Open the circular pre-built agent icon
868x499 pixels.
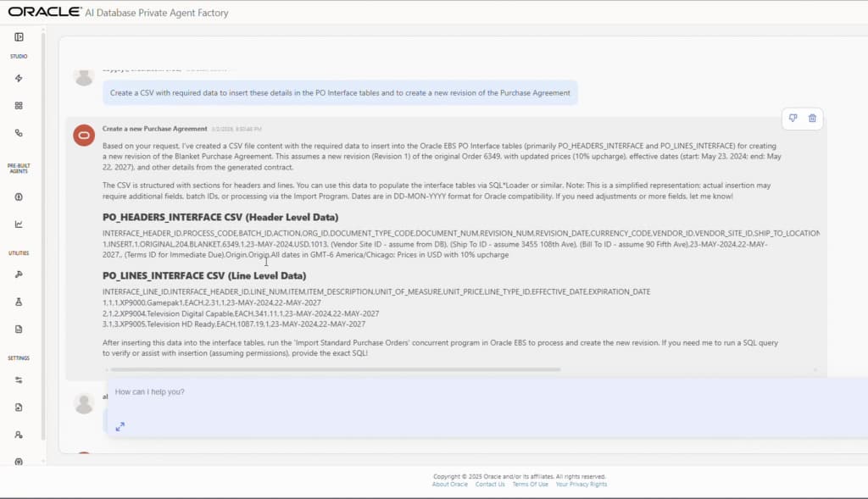pyautogui.click(x=19, y=197)
